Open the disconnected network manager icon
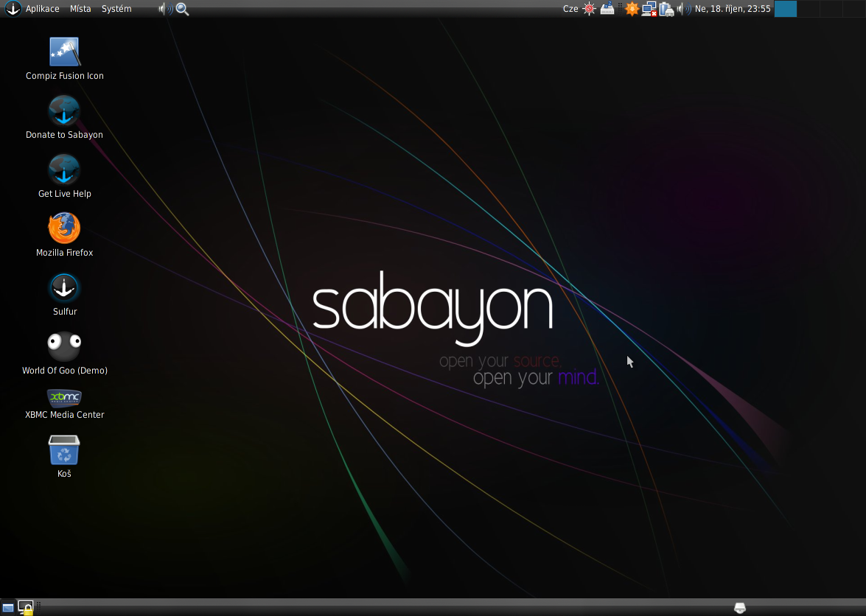This screenshot has height=616, width=866. (649, 10)
